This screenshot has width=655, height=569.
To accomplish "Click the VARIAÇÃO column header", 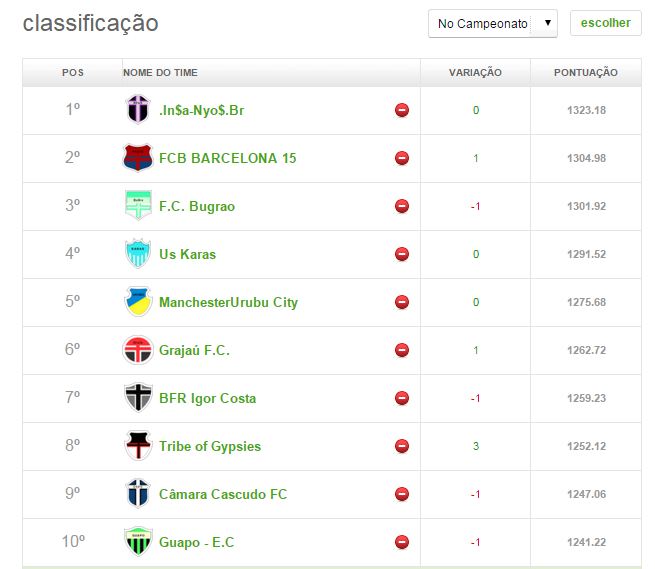I will click(475, 72).
